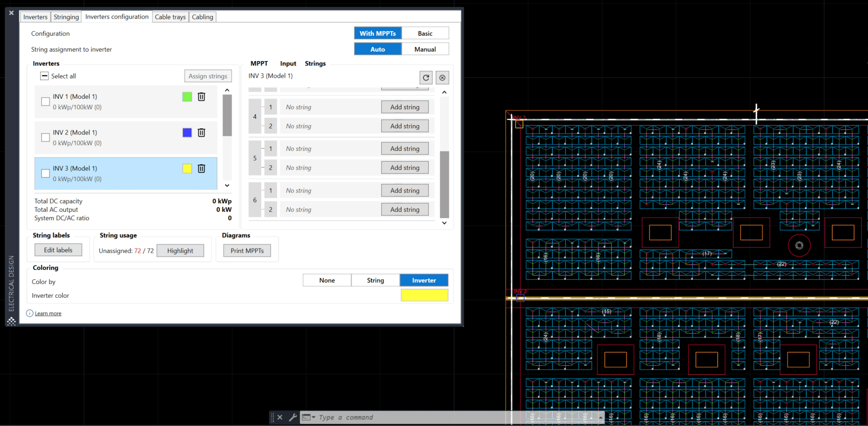Click the Electrical Design logo icon

(x=11, y=321)
